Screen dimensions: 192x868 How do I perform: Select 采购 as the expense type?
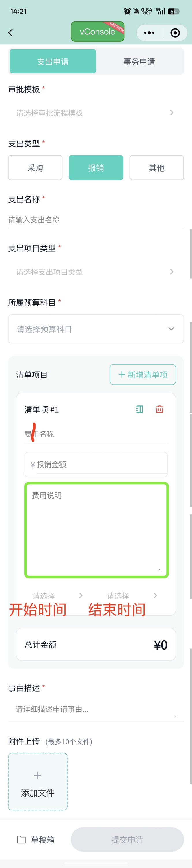coord(35,168)
